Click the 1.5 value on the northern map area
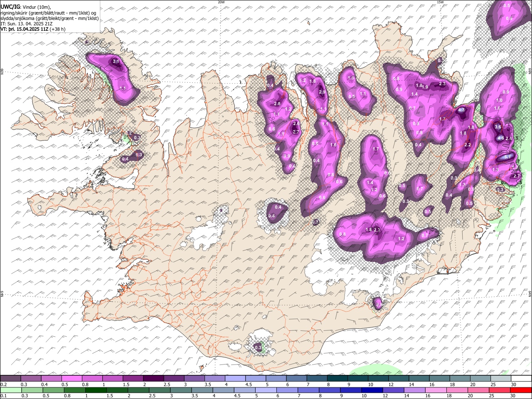This screenshot has height=399, width=532. pos(351,78)
